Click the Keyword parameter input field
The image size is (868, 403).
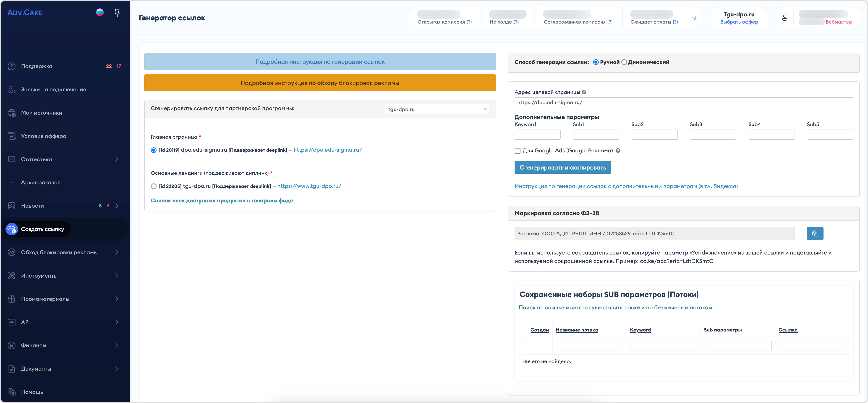pyautogui.click(x=537, y=135)
